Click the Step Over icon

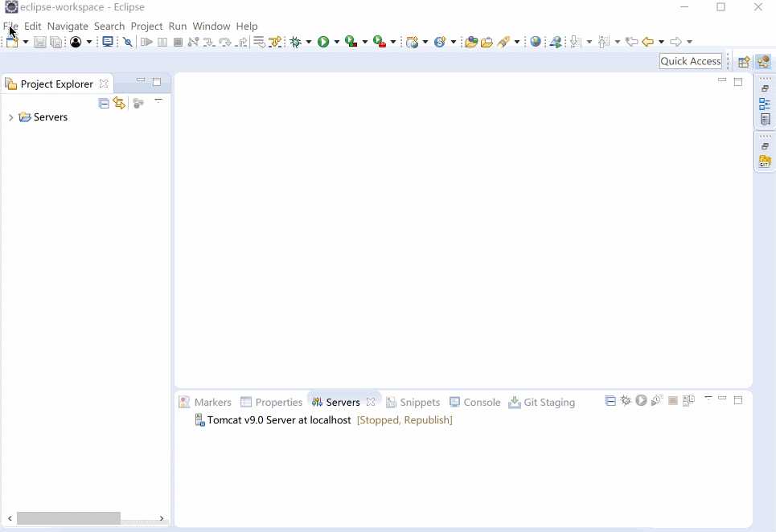point(225,42)
